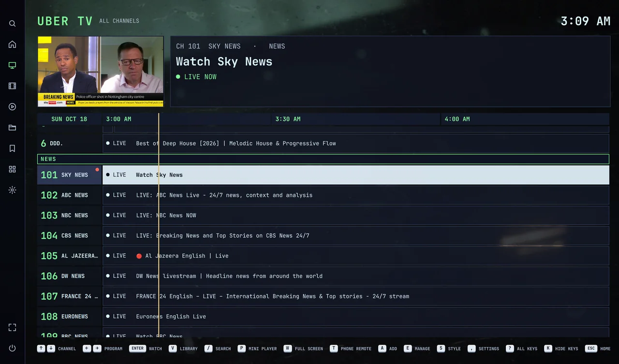Open the bookmark icon in sidebar
Viewport: 619px width, 364px height.
(x=13, y=148)
